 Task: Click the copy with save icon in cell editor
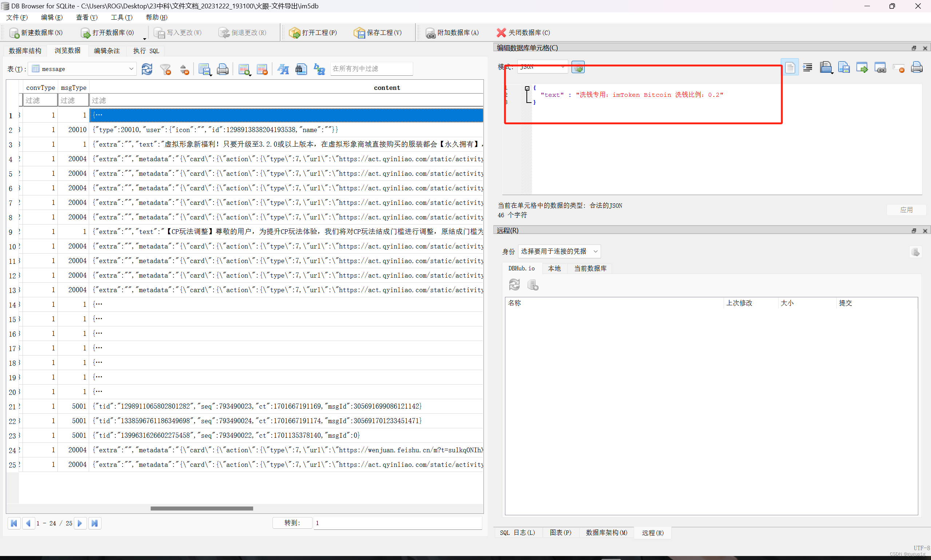tap(844, 68)
